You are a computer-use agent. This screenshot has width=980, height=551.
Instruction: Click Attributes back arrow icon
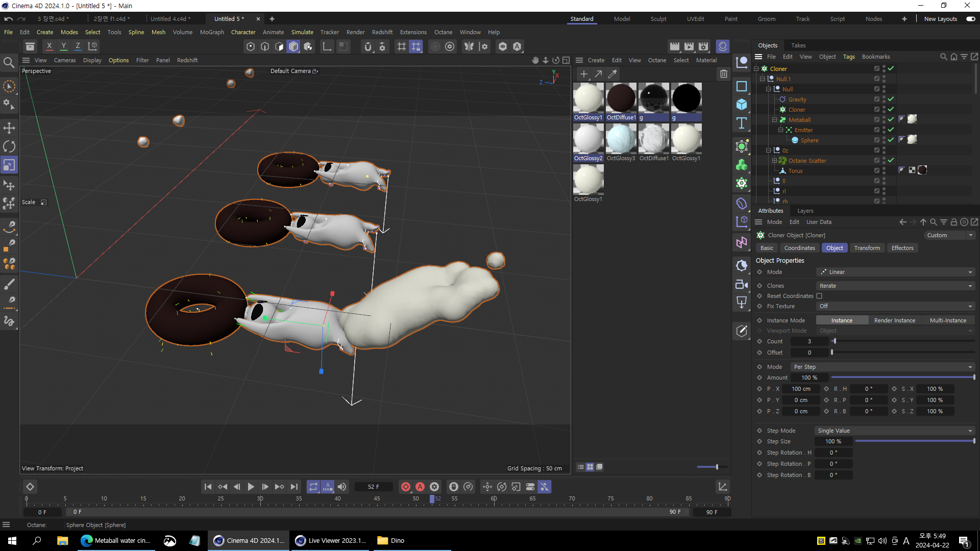[902, 222]
